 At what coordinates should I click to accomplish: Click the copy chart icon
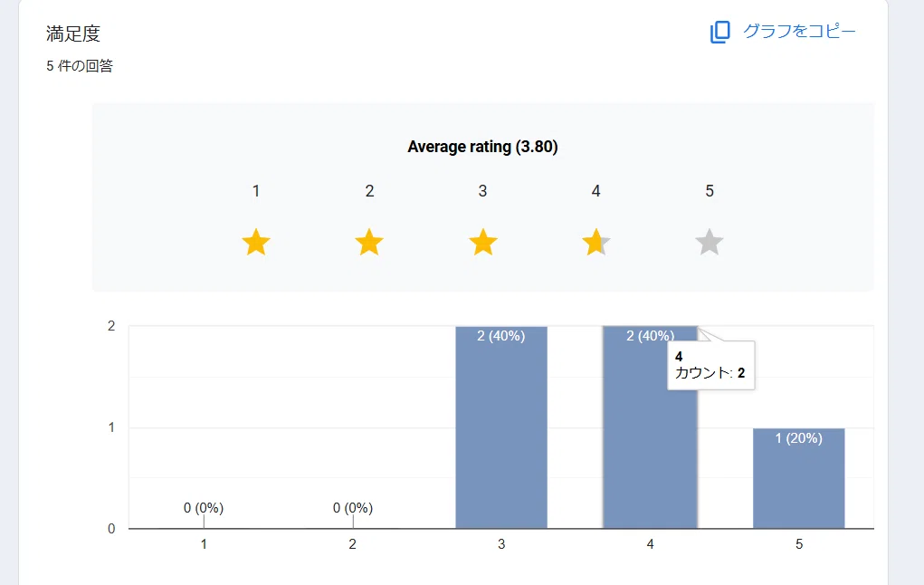[720, 32]
